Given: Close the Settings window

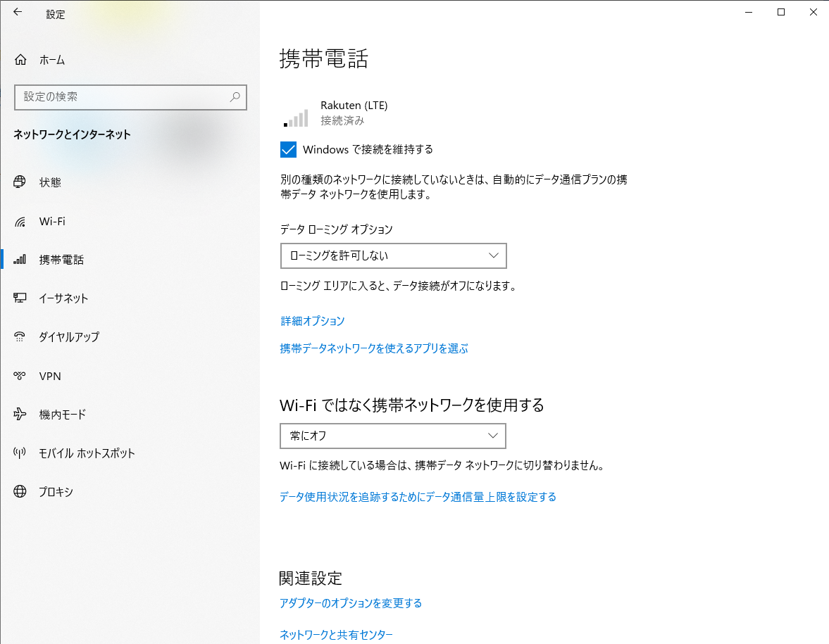Looking at the screenshot, I should 813,12.
